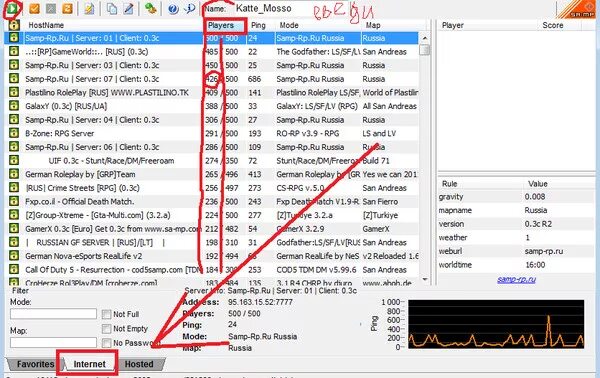This screenshot has height=378, width=600.
Task: Click the green arrows toolbar icon
Action: tap(150, 8)
